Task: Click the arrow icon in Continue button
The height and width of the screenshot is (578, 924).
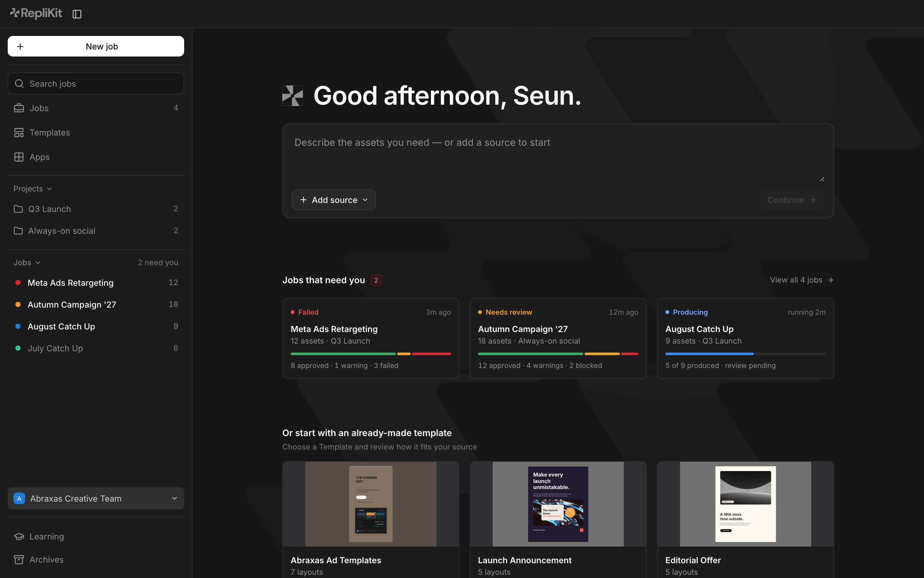Action: coord(812,200)
